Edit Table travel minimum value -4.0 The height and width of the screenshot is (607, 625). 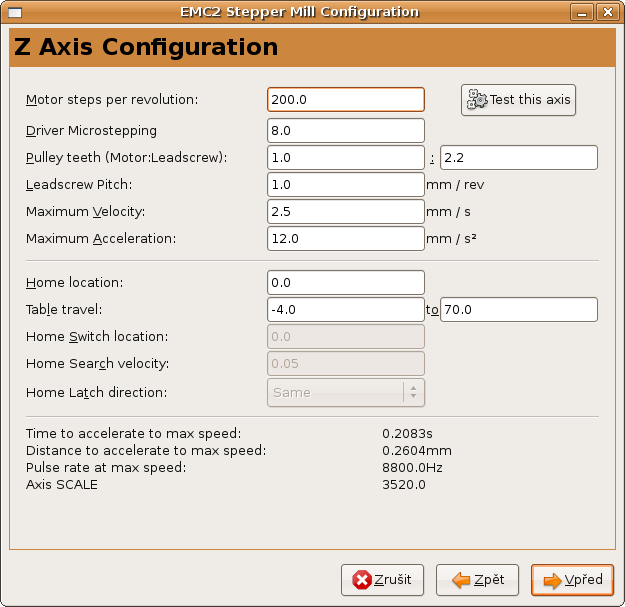pos(346,310)
